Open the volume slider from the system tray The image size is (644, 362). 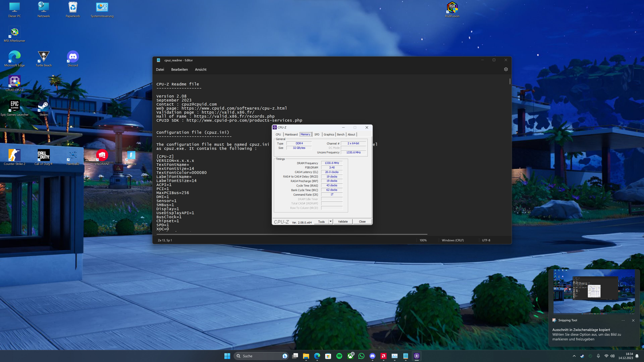coord(612,356)
